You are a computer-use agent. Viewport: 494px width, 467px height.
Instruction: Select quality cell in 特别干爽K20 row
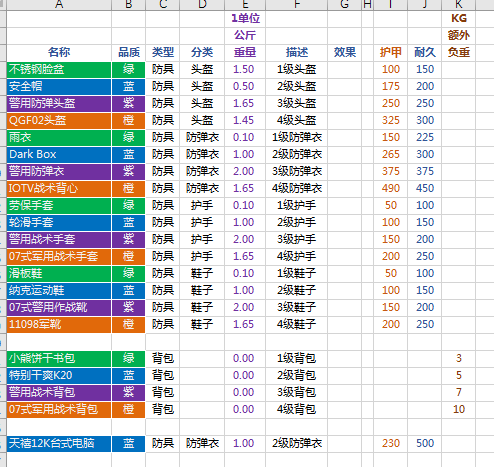129,376
